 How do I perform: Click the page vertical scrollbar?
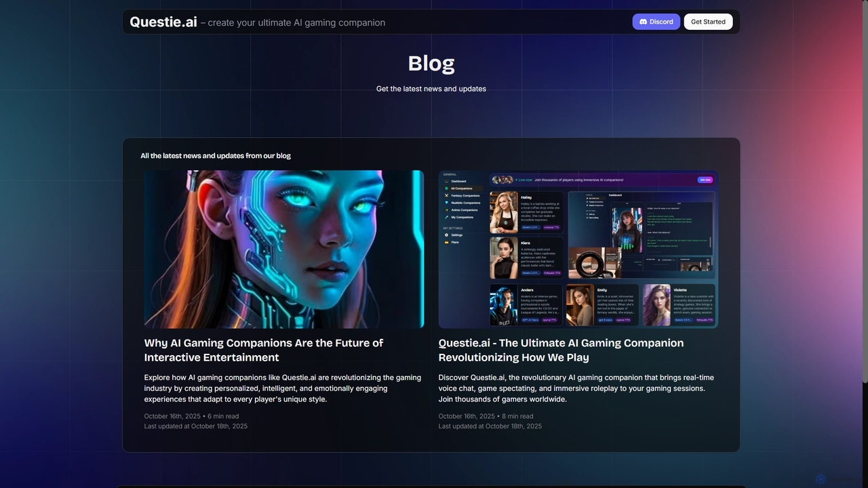tap(864, 193)
